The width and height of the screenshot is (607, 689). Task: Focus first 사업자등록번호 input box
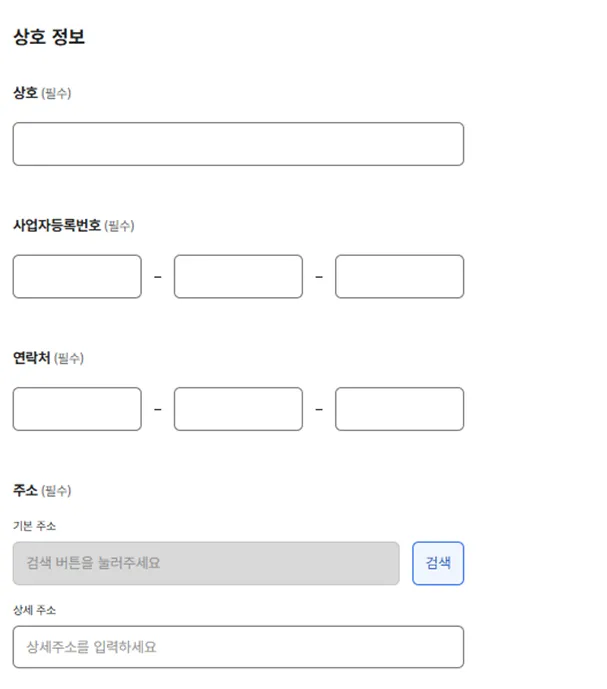[x=77, y=276]
